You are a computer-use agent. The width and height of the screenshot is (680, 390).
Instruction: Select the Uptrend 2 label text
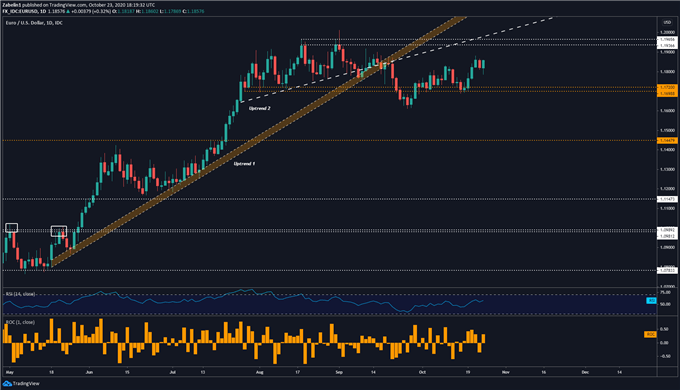coord(260,108)
